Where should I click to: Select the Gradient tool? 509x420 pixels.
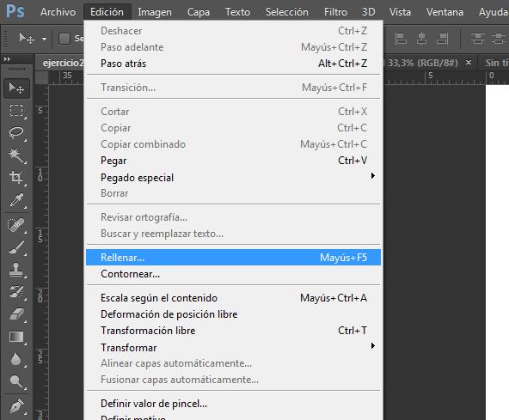pos(16,337)
